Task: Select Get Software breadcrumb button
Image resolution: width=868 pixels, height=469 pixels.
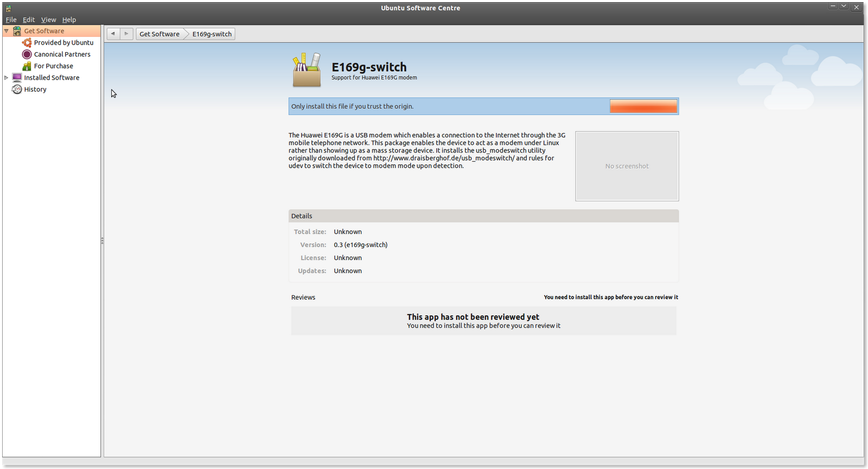Action: (159, 34)
